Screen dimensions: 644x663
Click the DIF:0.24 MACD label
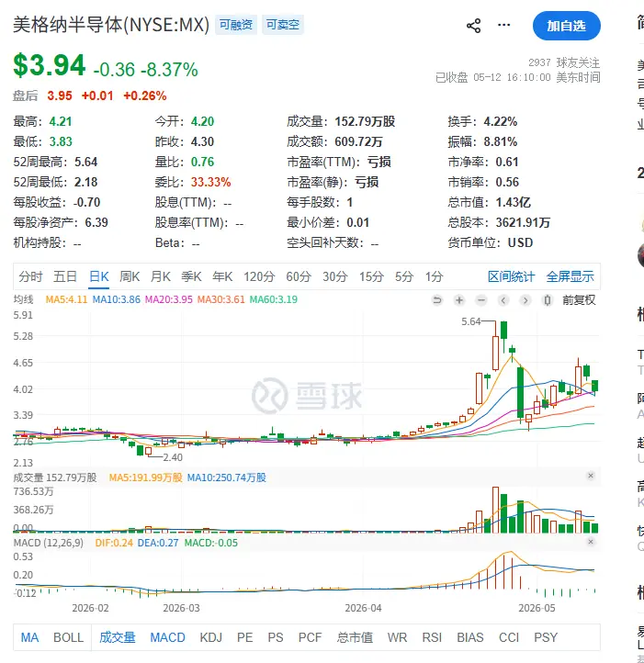114,543
